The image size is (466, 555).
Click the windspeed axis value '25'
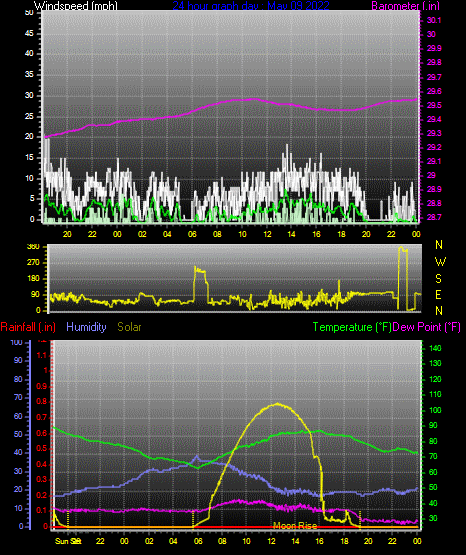29,116
